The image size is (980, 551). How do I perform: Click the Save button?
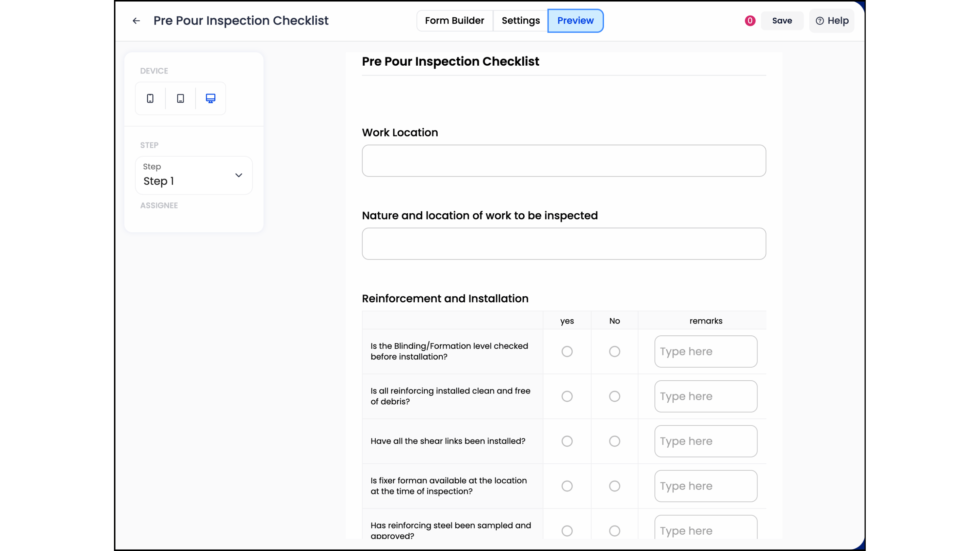[782, 20]
